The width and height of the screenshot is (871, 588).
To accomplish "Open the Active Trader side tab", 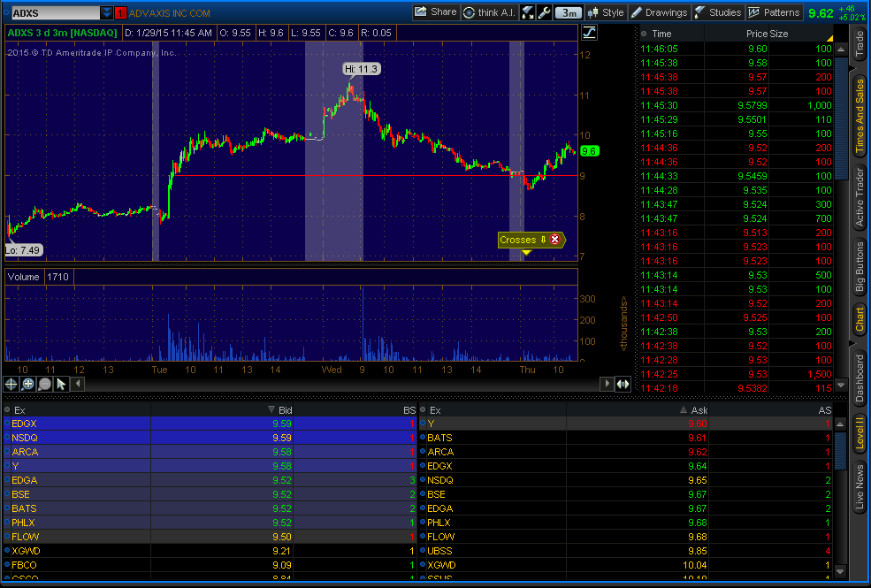I will point(860,197).
